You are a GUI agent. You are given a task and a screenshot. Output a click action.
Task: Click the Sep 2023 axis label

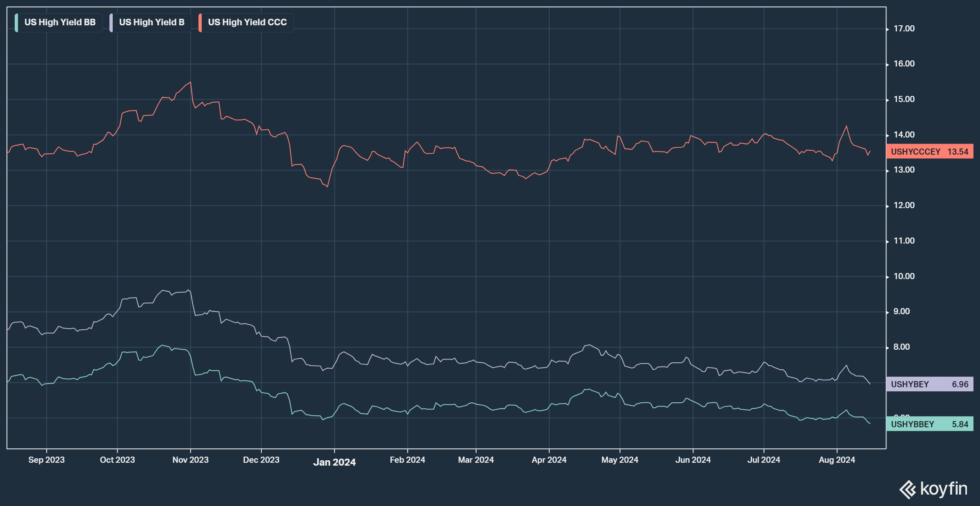47,460
